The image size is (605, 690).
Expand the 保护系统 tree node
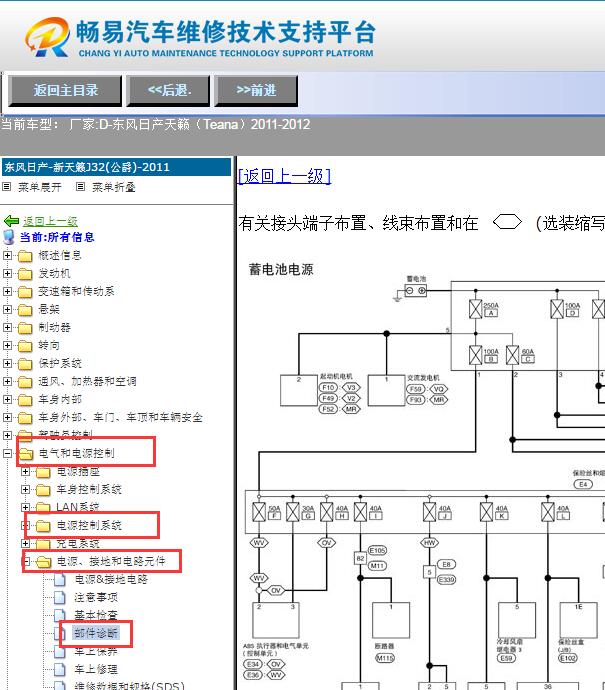click(7, 363)
